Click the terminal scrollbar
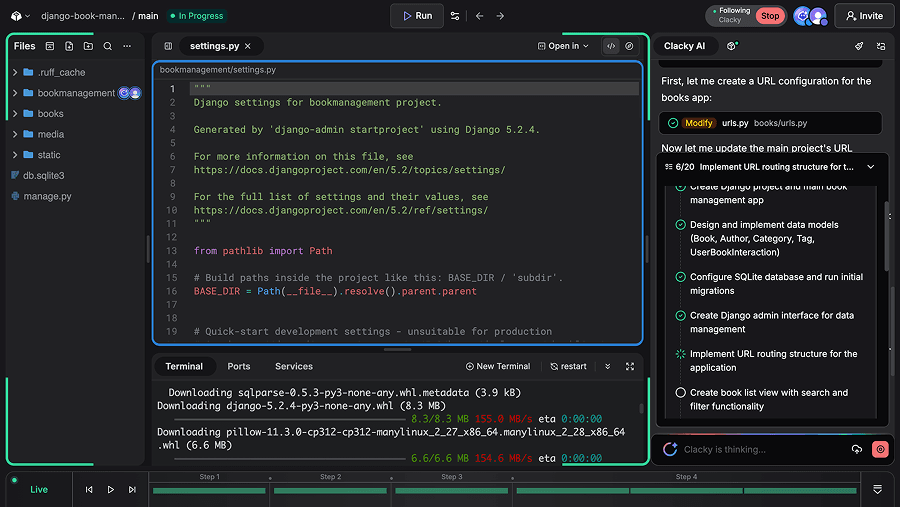901x507 pixels. coord(641,409)
